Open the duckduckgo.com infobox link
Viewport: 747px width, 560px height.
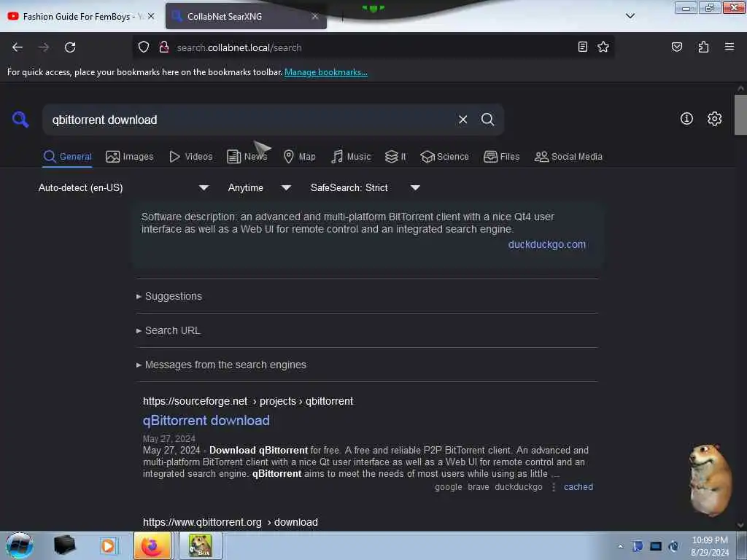click(547, 244)
